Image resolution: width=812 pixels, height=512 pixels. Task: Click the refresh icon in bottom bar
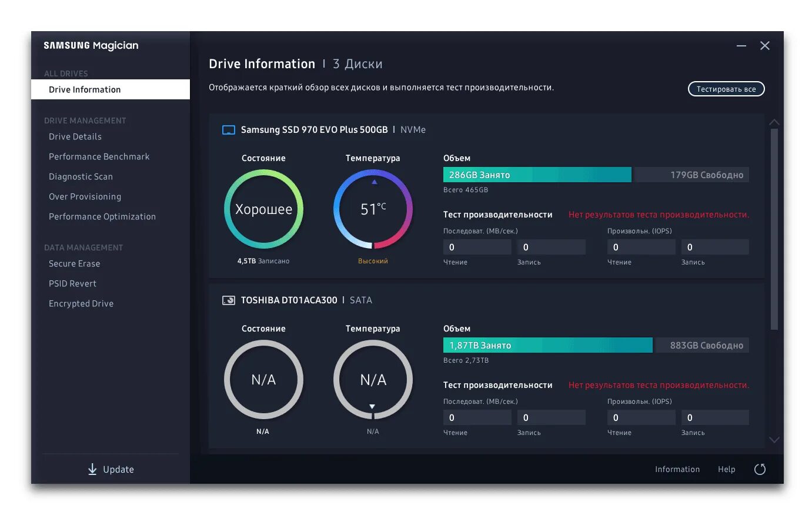click(760, 469)
